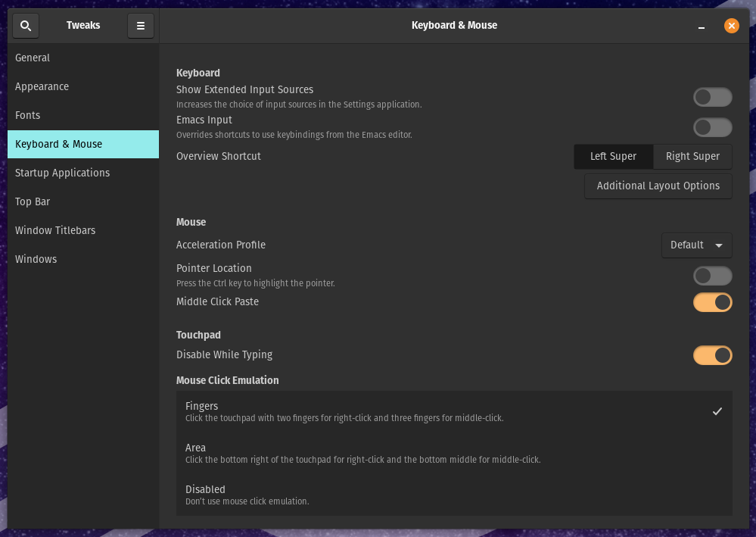Turn off Disable While Typing
Viewport: 756px width, 537px height.
click(712, 355)
